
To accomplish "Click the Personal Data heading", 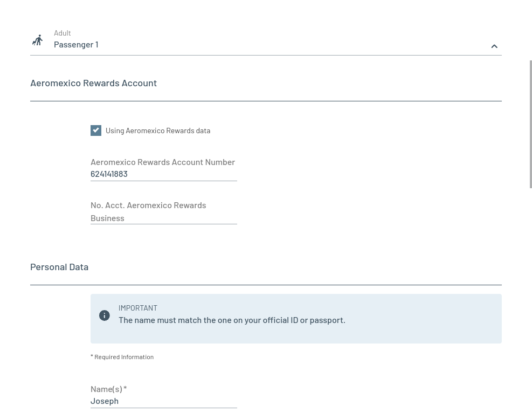I will click(x=59, y=267).
